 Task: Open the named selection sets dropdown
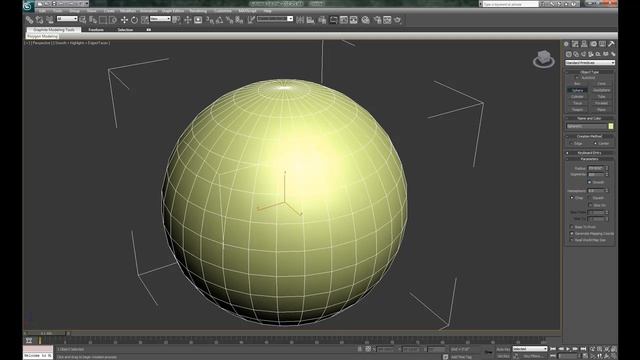[x=275, y=19]
